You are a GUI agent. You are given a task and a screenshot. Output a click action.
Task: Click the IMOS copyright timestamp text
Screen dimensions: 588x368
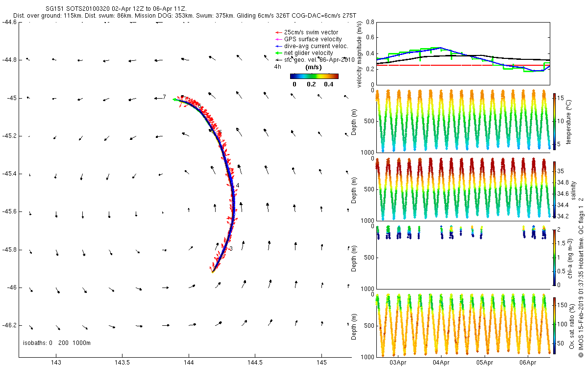click(x=581, y=277)
